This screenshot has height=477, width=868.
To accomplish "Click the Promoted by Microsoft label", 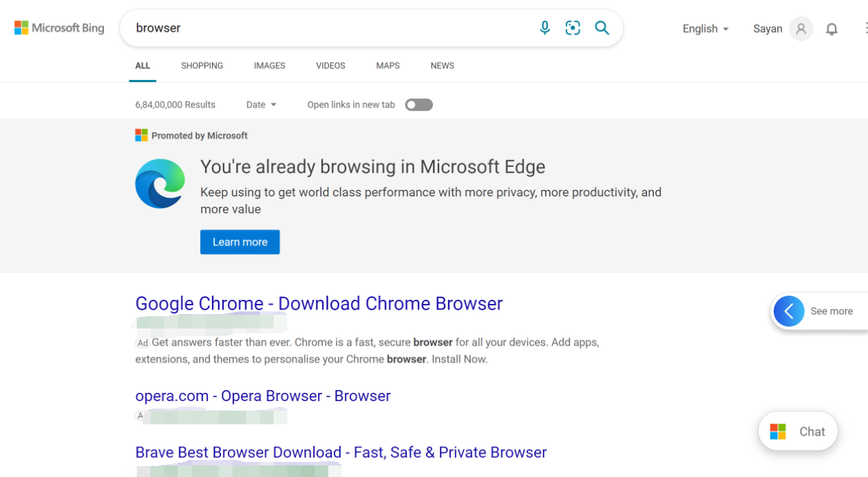I will coord(199,136).
